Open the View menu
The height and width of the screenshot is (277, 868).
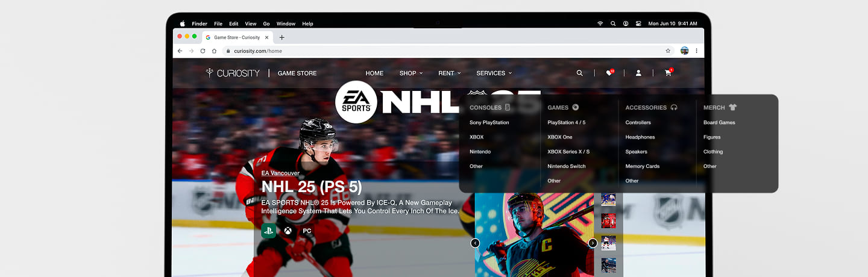tap(251, 23)
